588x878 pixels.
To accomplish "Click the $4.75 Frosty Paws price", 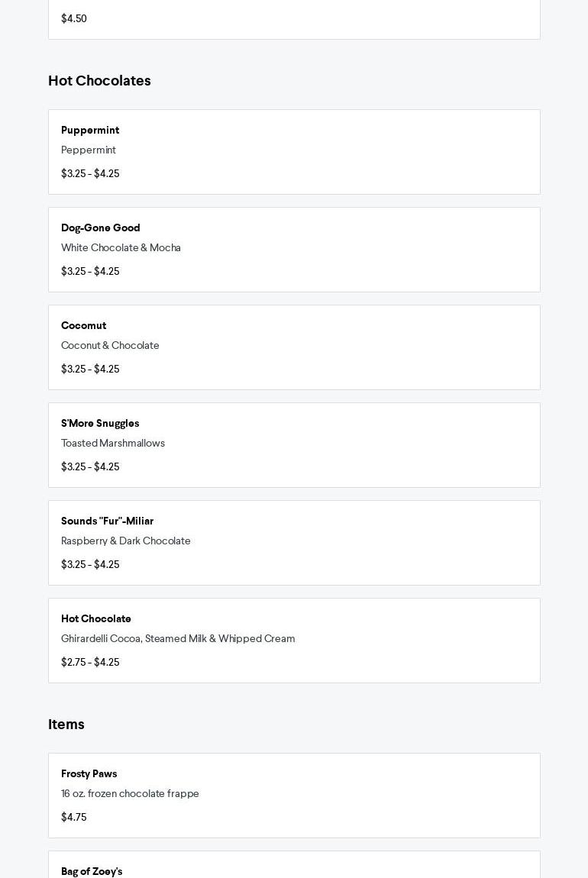I will [x=74, y=817].
